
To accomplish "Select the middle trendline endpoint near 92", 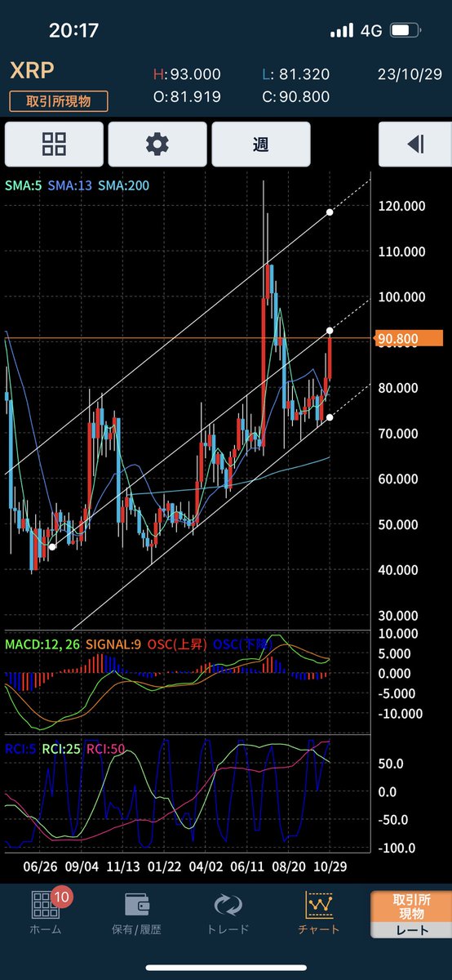I will (x=330, y=330).
